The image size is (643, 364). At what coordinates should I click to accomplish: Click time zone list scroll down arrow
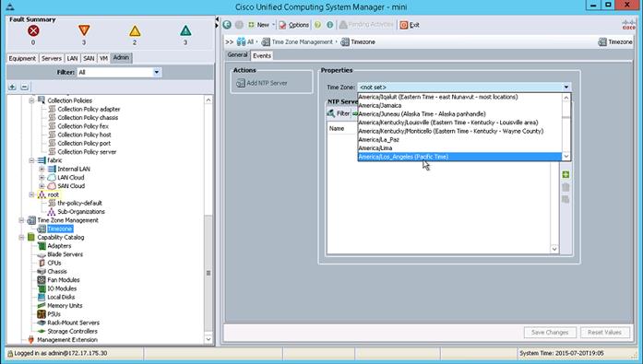(566, 157)
